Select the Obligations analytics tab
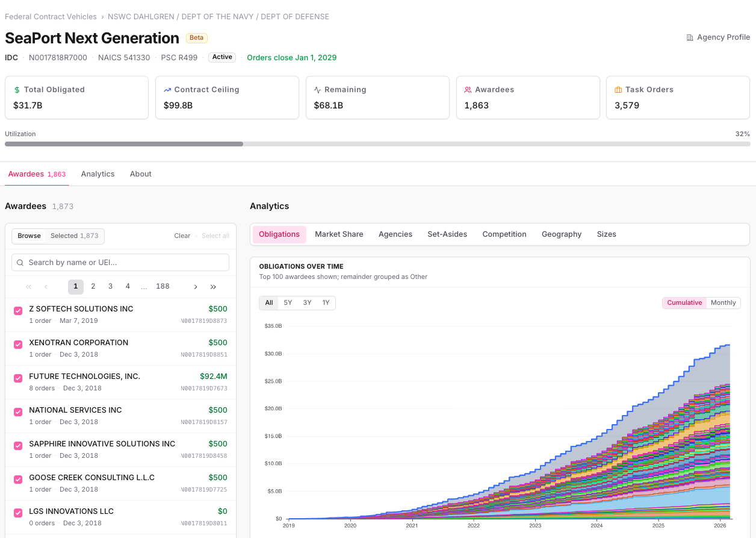 click(279, 234)
